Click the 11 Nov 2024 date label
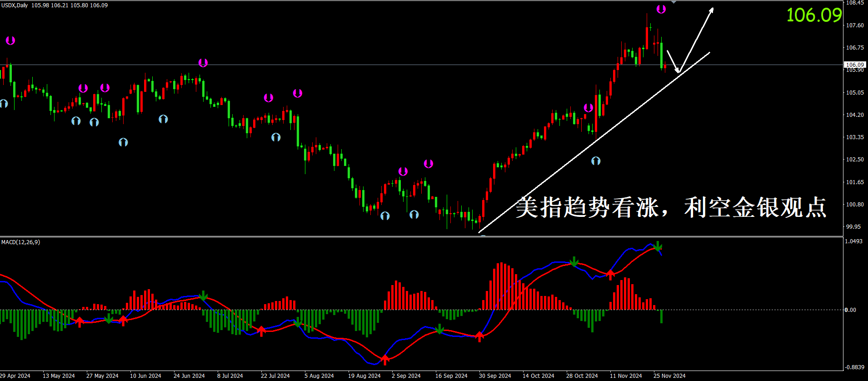Image resolution: width=868 pixels, height=381 pixels. [x=625, y=376]
